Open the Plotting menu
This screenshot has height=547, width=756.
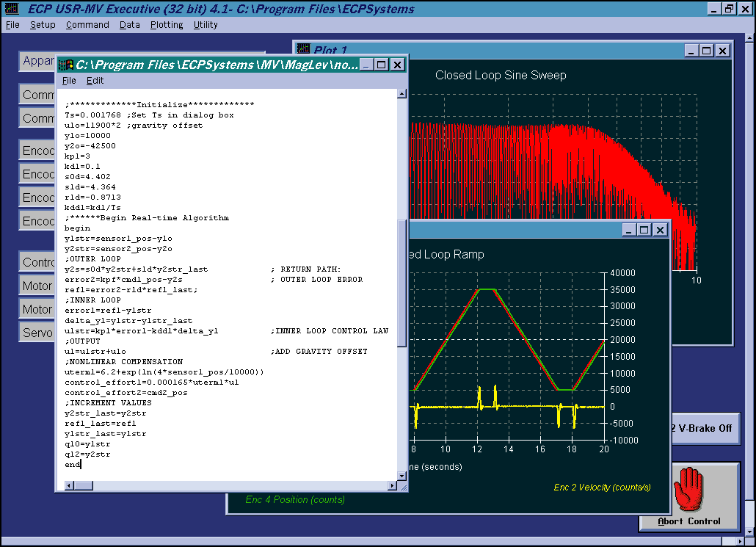(x=167, y=25)
